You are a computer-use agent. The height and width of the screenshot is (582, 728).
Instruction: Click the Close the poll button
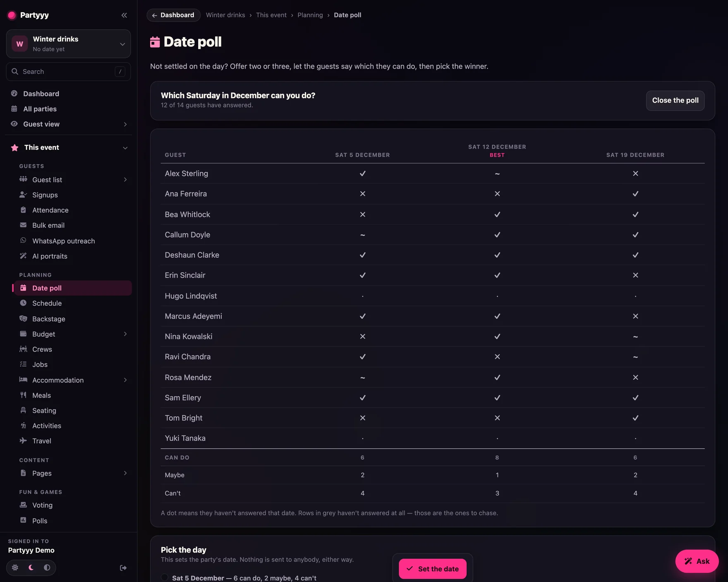(675, 101)
